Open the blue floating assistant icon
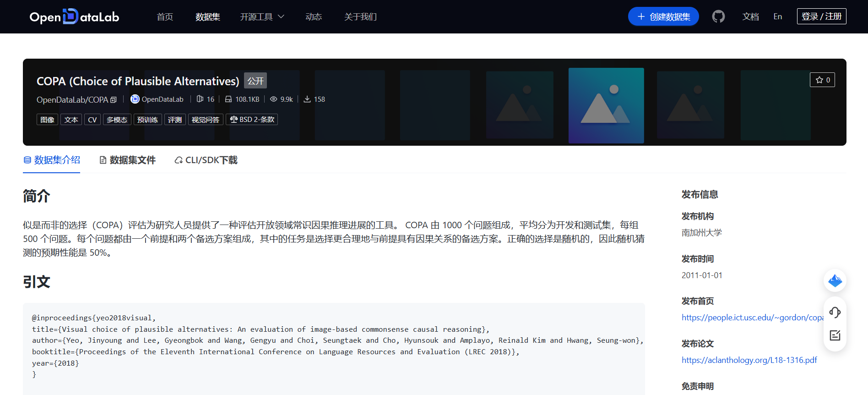This screenshot has width=868, height=395. click(x=835, y=280)
